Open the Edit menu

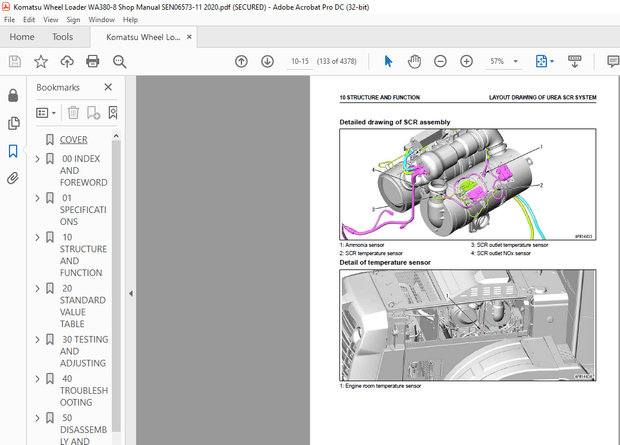[x=29, y=20]
